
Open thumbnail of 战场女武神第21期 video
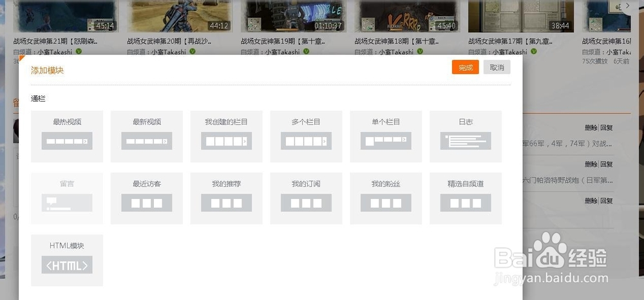[66, 16]
